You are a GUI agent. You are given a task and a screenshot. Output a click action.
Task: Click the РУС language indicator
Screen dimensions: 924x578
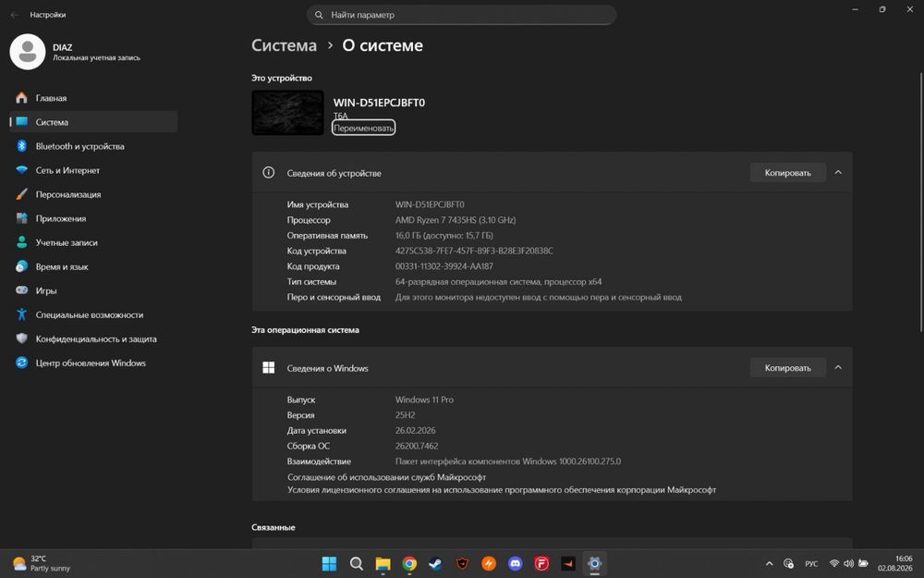[x=811, y=564]
